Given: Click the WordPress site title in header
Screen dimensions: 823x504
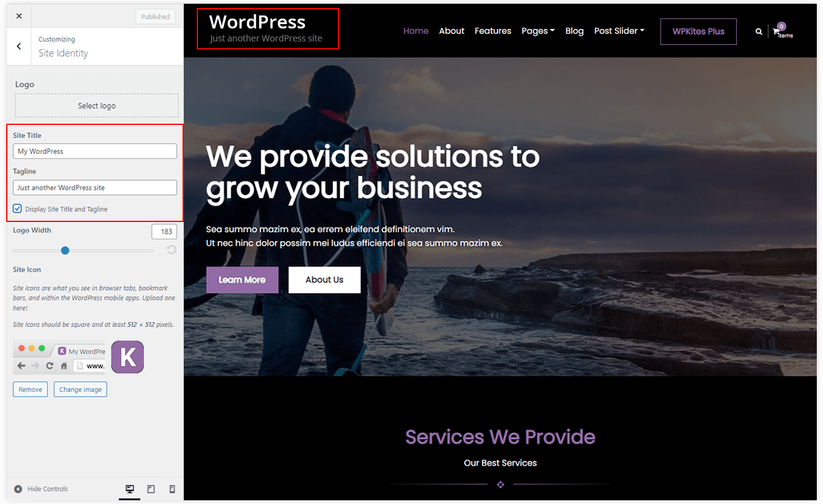Looking at the screenshot, I should [x=257, y=22].
